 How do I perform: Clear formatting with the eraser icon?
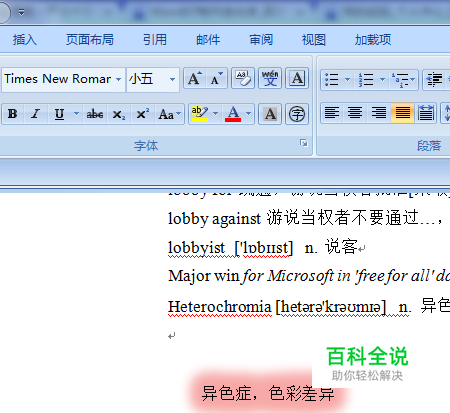tap(243, 79)
